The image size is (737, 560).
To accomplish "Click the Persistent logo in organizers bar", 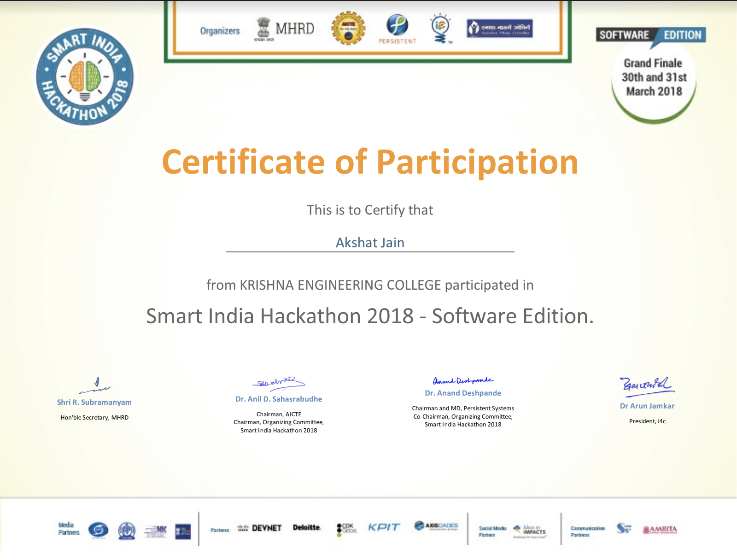I will pyautogui.click(x=397, y=29).
